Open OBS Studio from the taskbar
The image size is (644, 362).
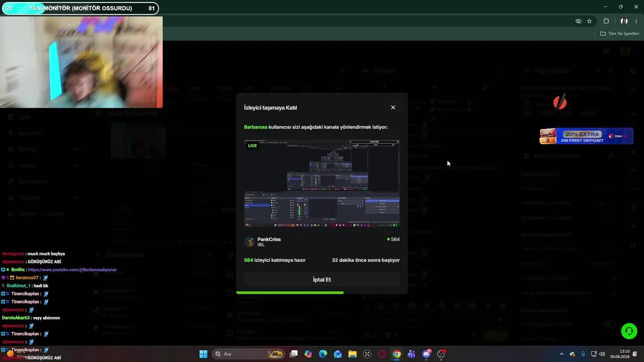[441, 354]
